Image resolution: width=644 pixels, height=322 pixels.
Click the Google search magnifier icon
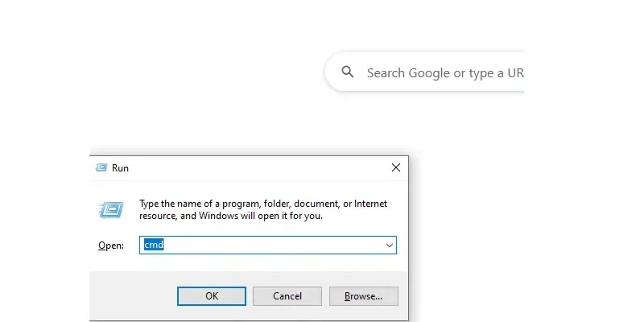(x=348, y=72)
